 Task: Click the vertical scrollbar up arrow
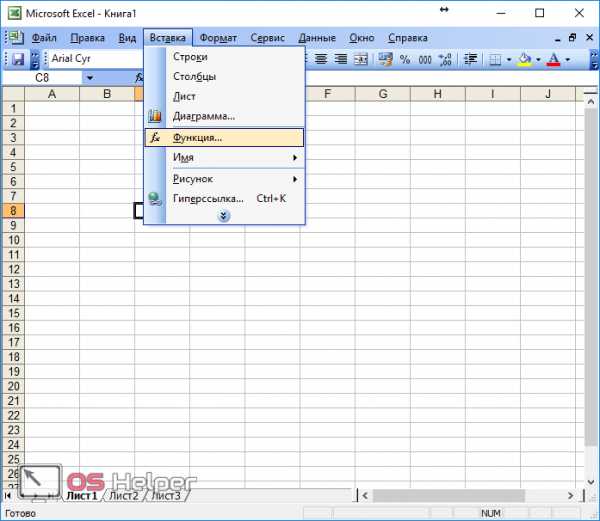coord(590,102)
